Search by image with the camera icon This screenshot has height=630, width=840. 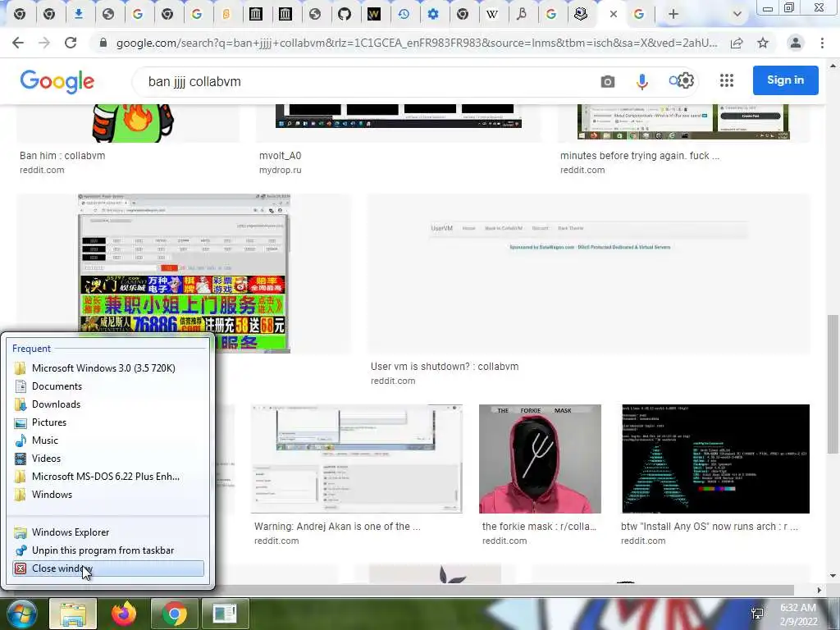pos(608,81)
